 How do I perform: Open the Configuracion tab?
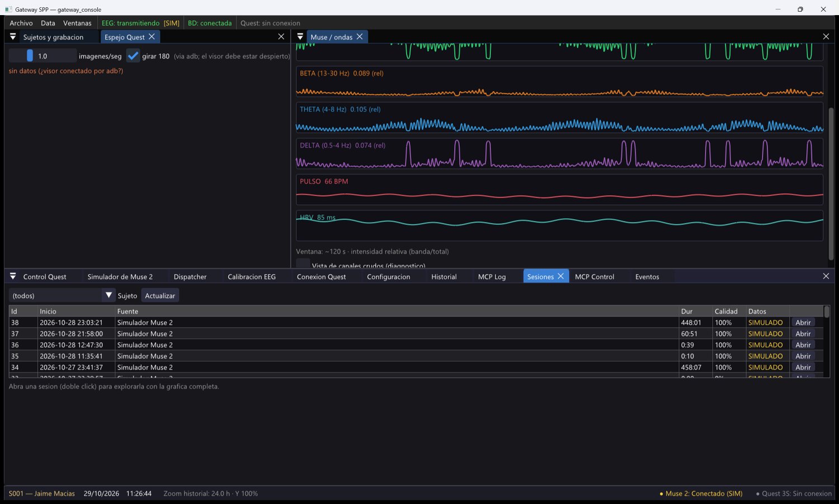click(x=388, y=277)
